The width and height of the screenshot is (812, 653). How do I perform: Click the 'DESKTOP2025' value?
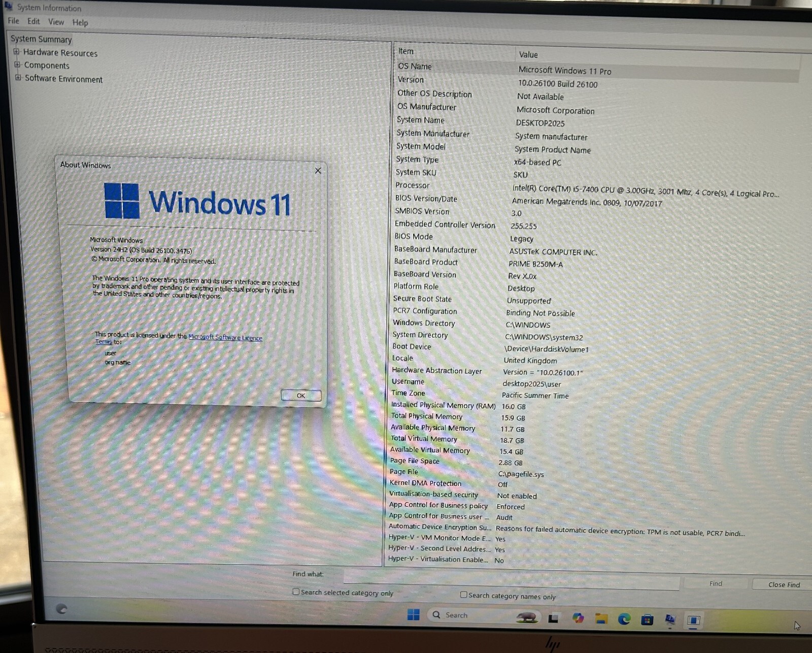tap(540, 123)
